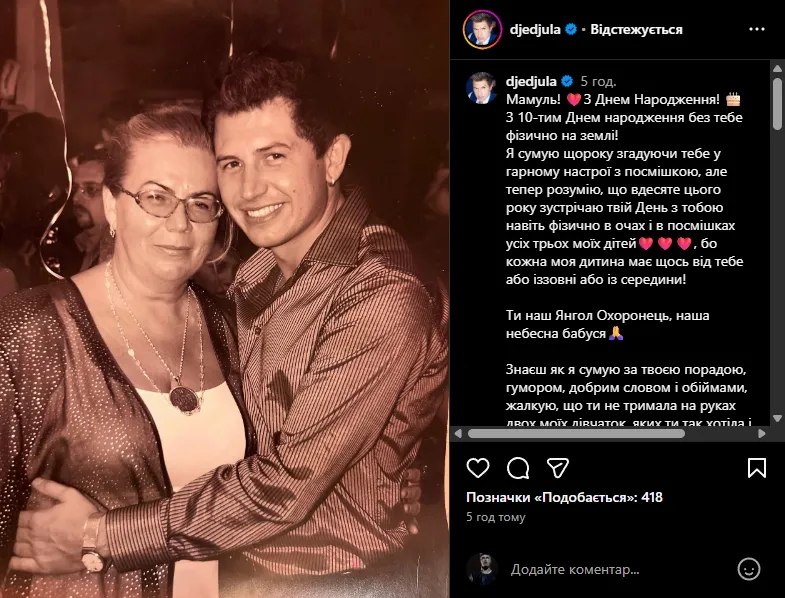Image resolution: width=785 pixels, height=598 pixels.
Task: Click the verified badge beside header djedjula
Action: (x=571, y=30)
